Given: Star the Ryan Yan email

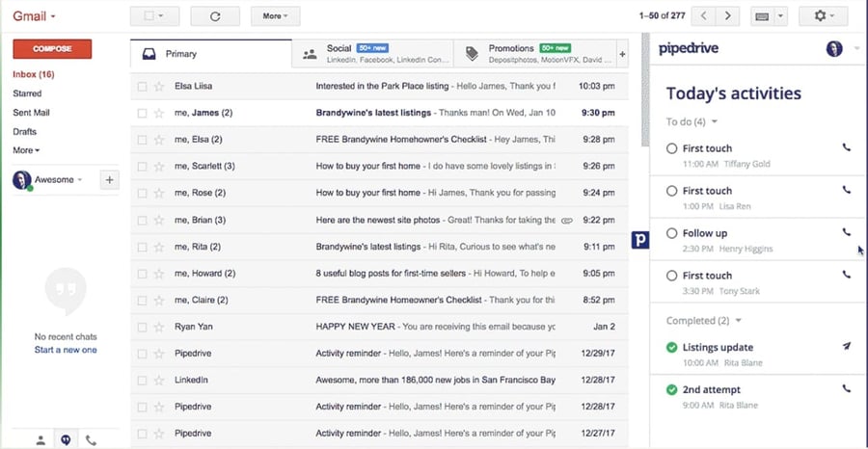Looking at the screenshot, I should pos(159,327).
